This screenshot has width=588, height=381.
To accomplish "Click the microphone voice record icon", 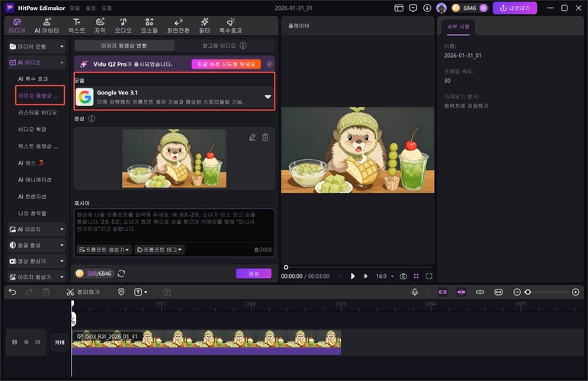I will point(415,292).
